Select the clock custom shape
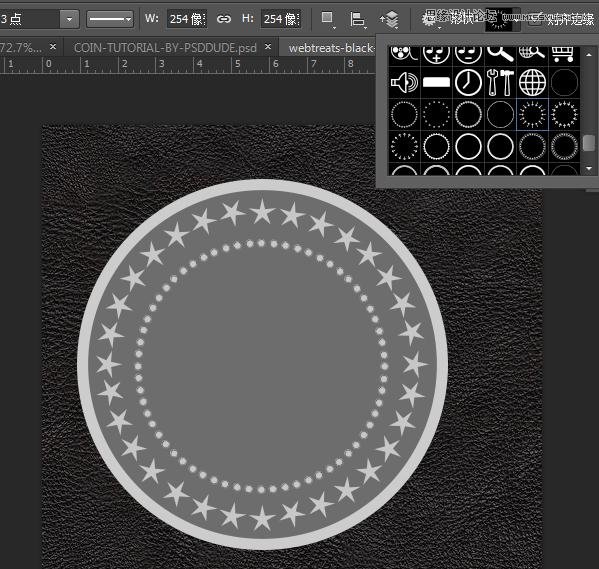Viewport: 599px width, 569px height. click(x=468, y=83)
